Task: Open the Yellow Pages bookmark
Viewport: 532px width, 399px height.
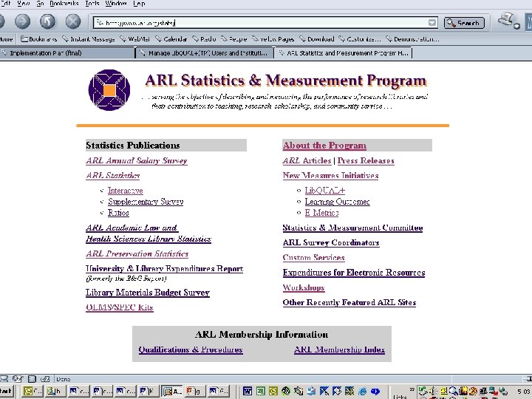Action: [273, 39]
